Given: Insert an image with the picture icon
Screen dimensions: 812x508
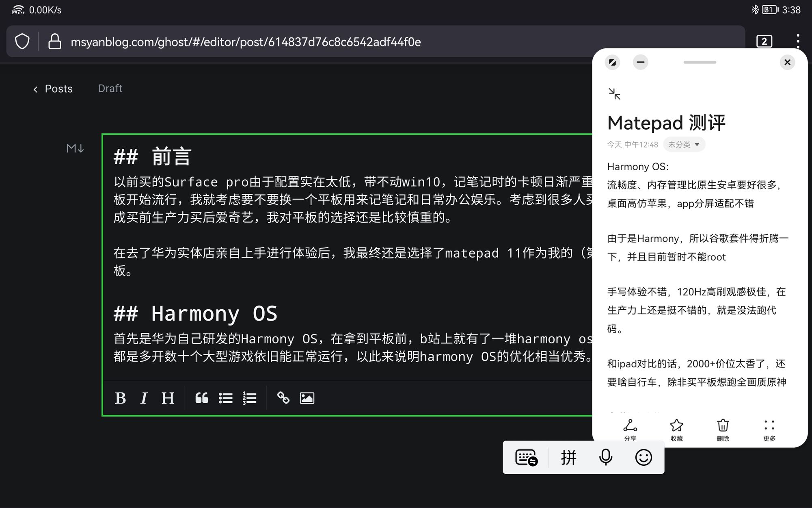Looking at the screenshot, I should 307,398.
